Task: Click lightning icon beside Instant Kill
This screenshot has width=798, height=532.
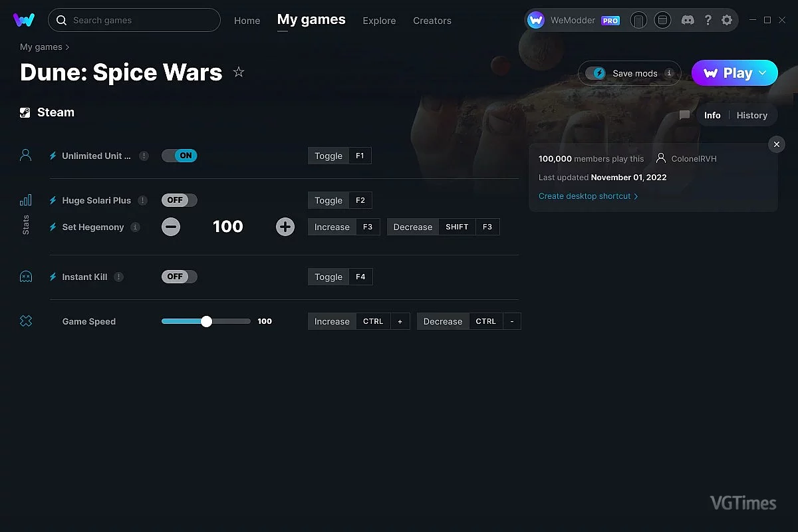Action: [53, 277]
